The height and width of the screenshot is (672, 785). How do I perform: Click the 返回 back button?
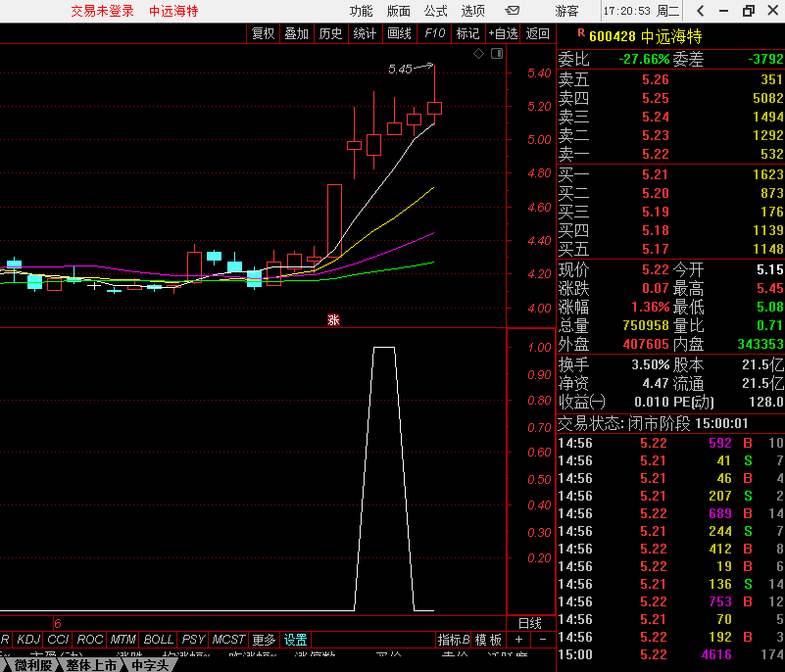(x=538, y=33)
